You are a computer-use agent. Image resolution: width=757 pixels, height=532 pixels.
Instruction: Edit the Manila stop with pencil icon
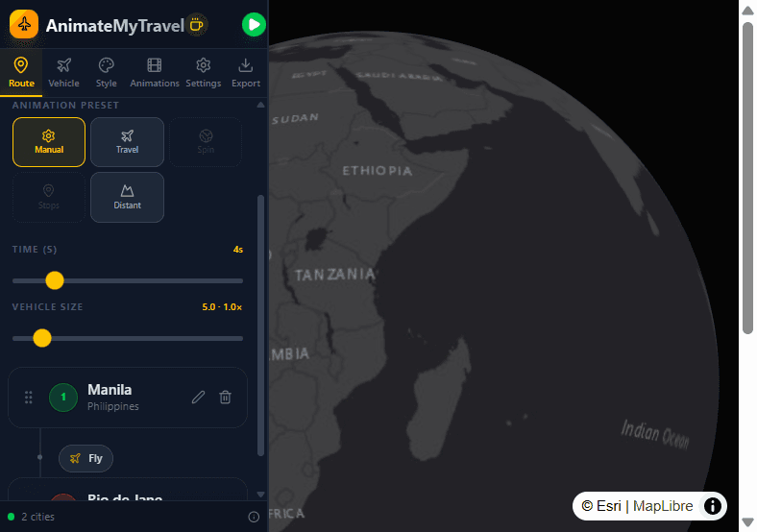tap(198, 397)
